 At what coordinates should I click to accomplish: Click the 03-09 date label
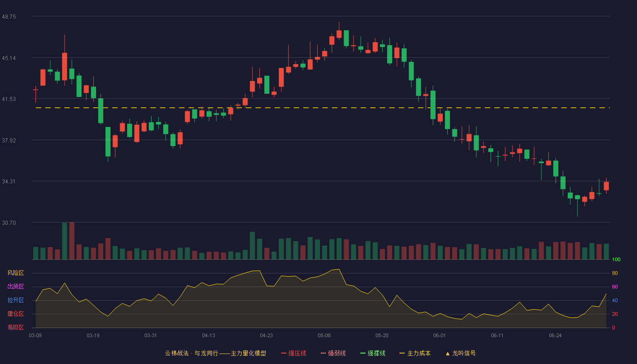[x=35, y=335]
